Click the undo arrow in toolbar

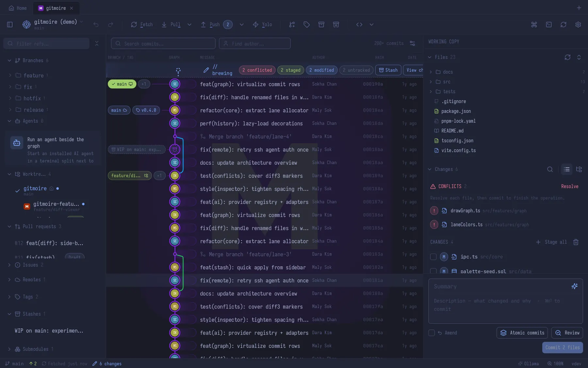coord(96,25)
